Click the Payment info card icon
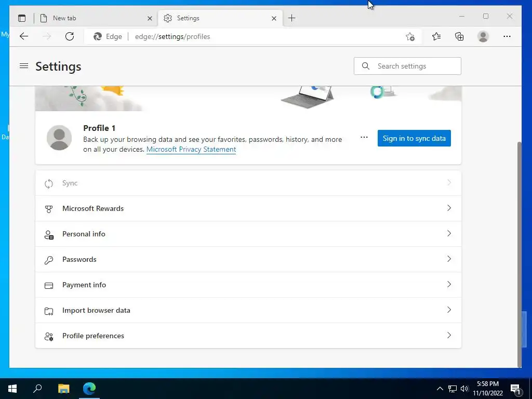The width and height of the screenshot is (532, 399). (49, 285)
